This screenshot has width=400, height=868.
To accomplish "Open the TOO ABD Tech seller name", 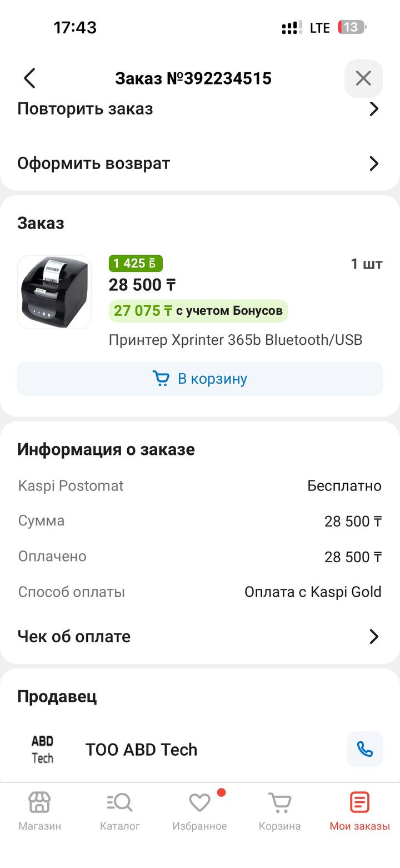I will (x=141, y=750).
